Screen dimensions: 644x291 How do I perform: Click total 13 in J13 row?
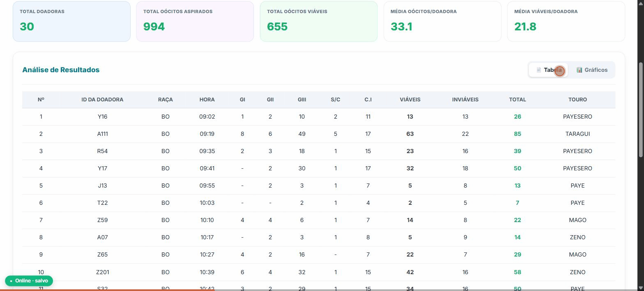[x=517, y=186]
